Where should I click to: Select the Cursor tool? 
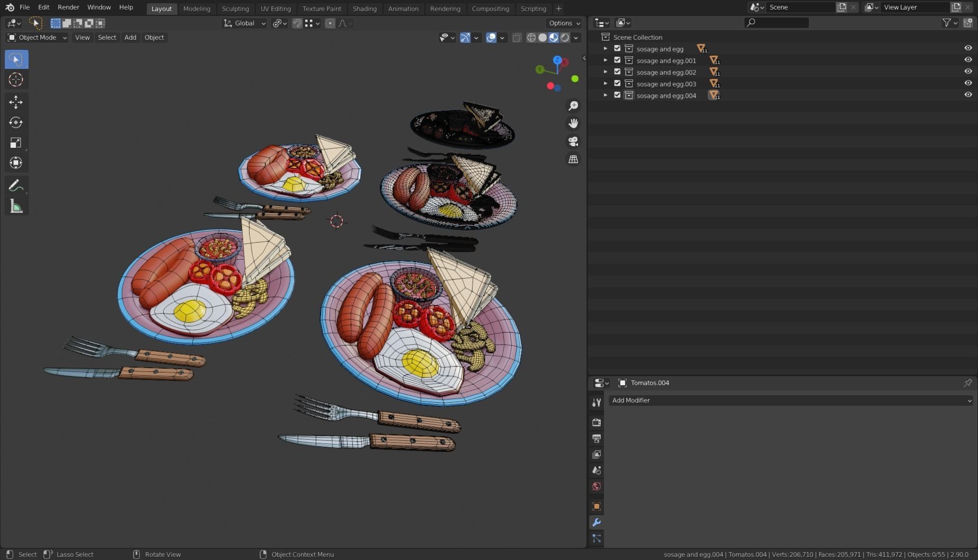point(16,79)
